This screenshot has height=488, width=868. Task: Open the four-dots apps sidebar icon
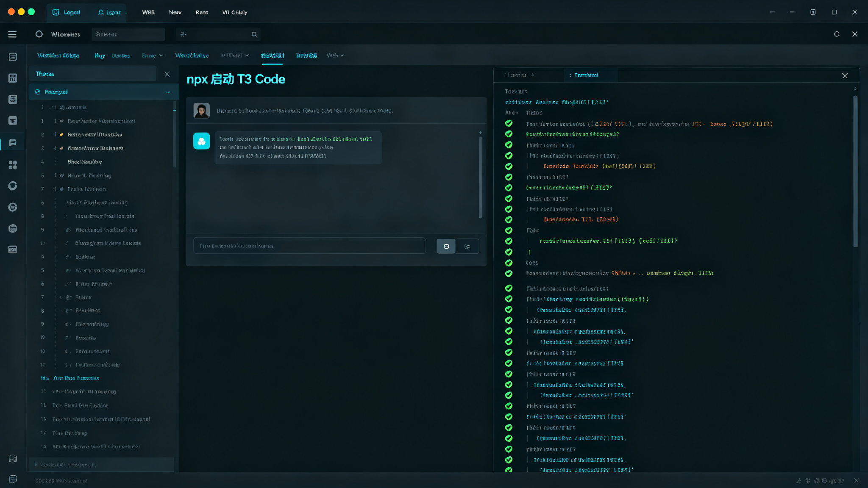coord(13,165)
